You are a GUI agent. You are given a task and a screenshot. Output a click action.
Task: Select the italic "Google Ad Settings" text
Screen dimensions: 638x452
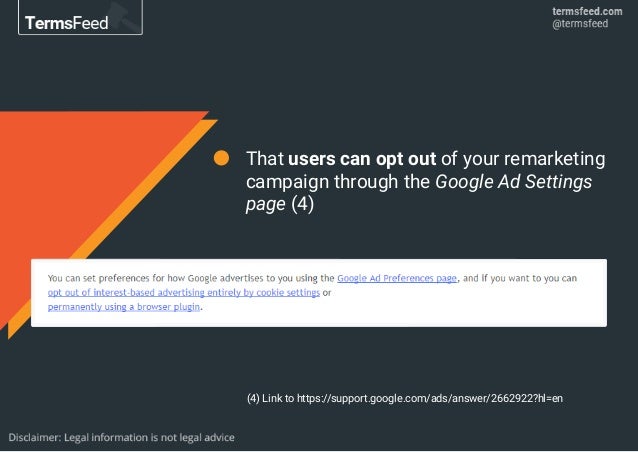coord(513,183)
